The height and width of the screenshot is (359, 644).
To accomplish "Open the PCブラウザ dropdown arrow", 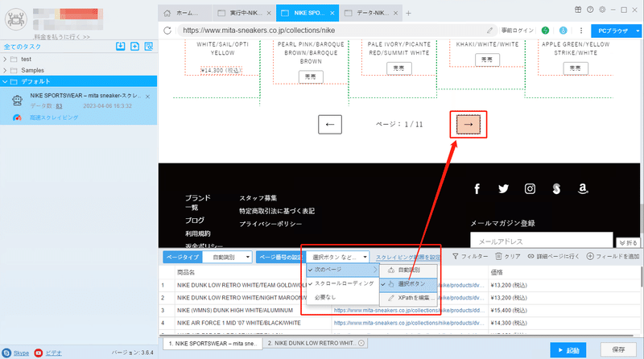I will tap(638, 31).
